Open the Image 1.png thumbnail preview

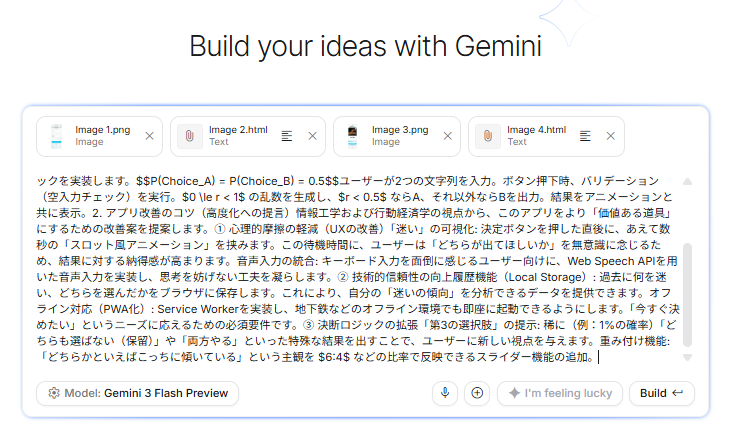56,136
